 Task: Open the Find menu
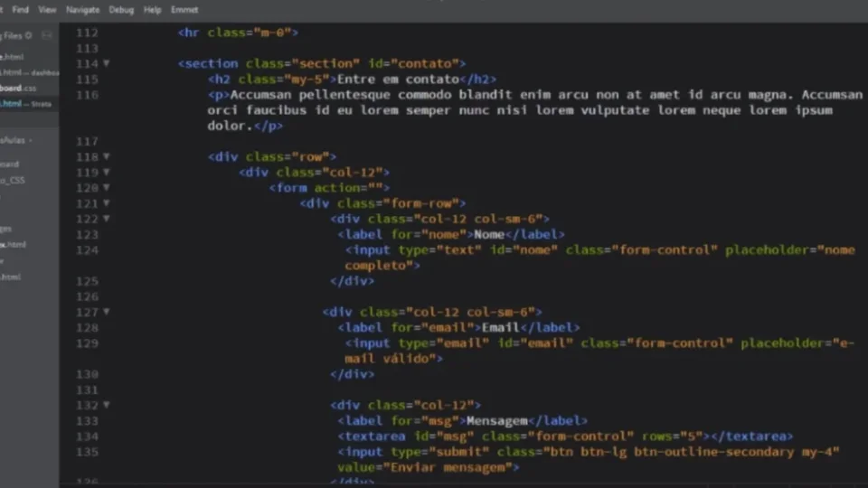coord(21,10)
